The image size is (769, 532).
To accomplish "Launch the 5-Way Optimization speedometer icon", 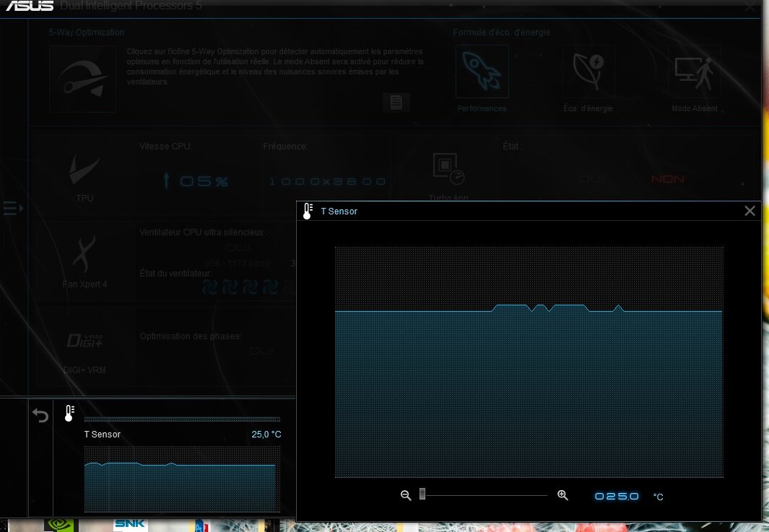I will tap(82, 79).
